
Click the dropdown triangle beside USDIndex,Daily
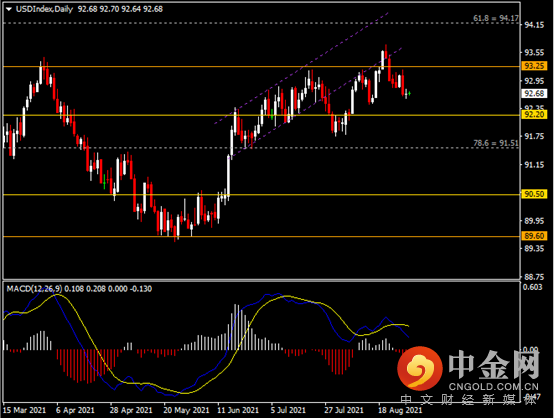click(x=9, y=9)
